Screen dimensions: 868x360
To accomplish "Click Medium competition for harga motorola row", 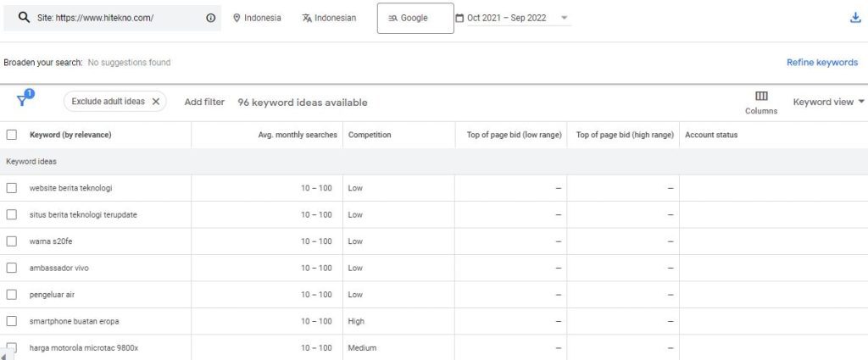I will (x=362, y=348).
